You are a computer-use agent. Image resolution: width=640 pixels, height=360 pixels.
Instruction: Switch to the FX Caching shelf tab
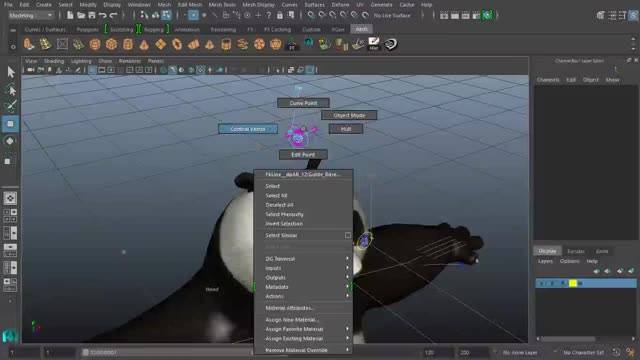point(277,29)
